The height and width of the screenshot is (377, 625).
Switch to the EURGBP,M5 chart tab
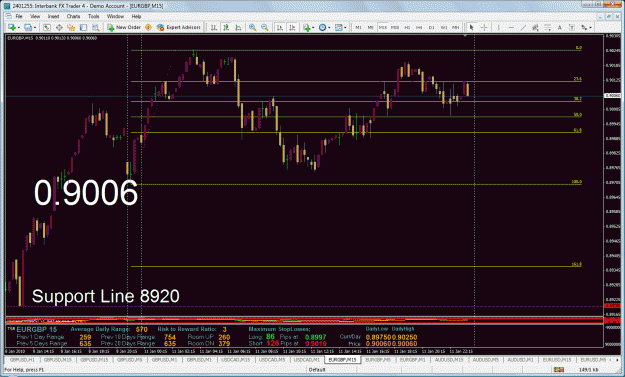[x=377, y=360]
